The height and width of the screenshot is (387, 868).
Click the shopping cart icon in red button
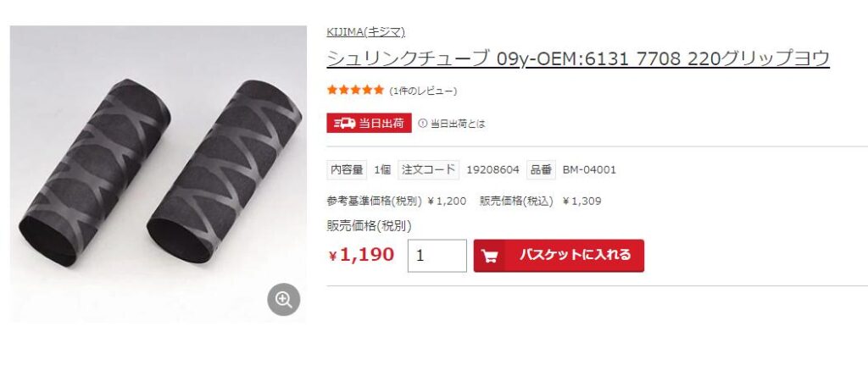[x=489, y=256]
